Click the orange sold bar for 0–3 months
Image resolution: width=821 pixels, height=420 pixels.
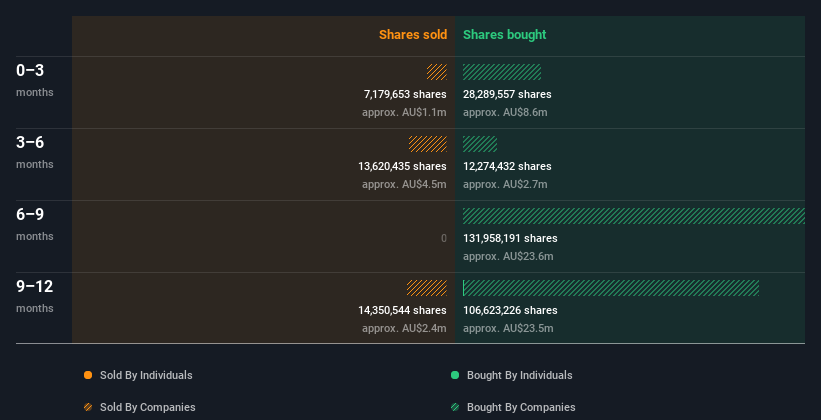point(437,72)
